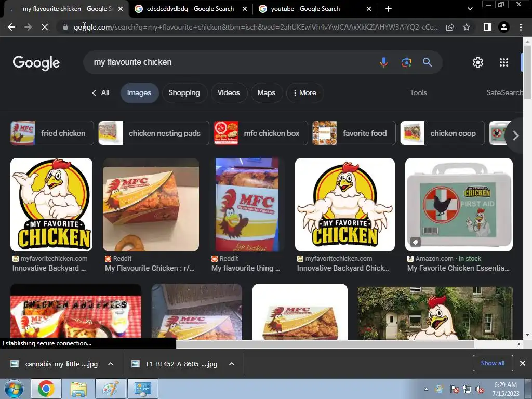The image size is (532, 399).
Task: Open the SafeSearch setting
Action: (x=504, y=92)
